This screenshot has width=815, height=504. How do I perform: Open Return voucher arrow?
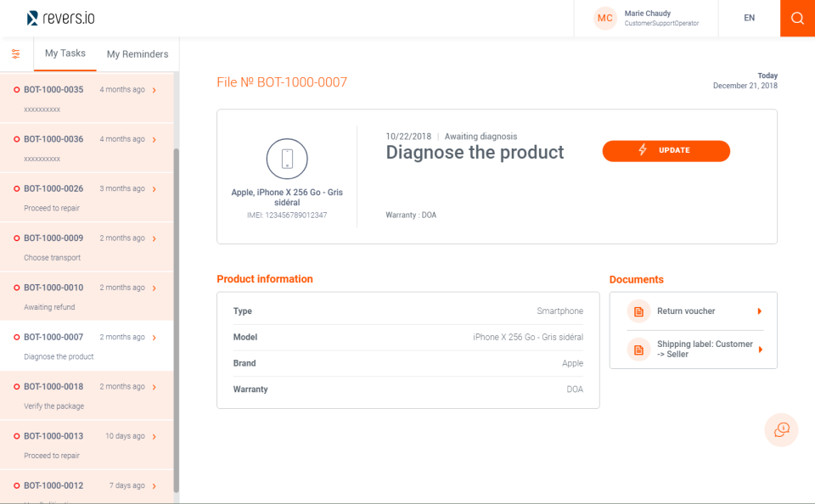[759, 311]
